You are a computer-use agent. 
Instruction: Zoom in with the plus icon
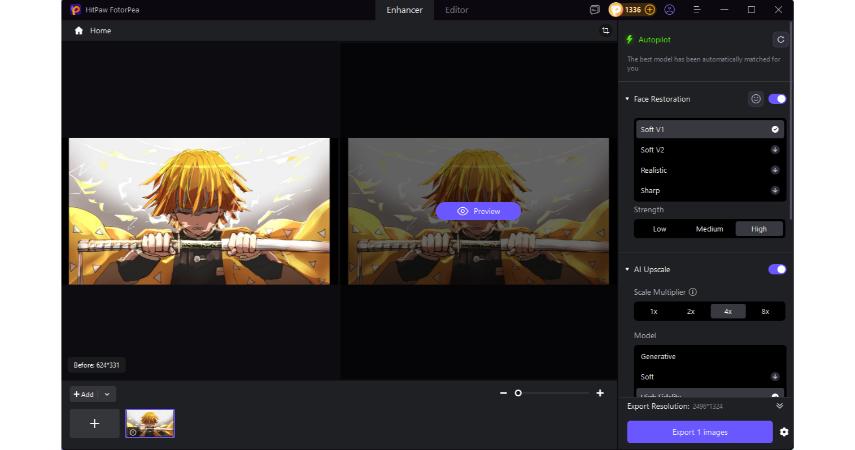pyautogui.click(x=600, y=393)
